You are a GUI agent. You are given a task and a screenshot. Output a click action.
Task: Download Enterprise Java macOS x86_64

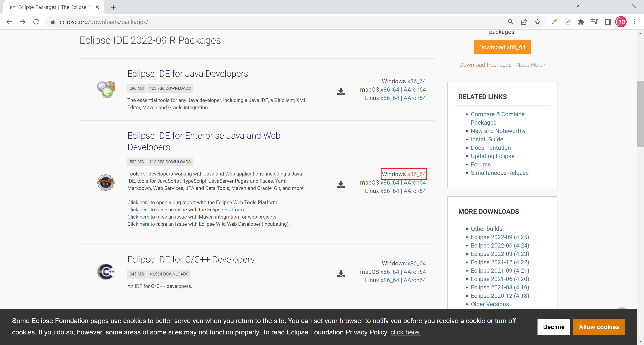click(x=390, y=183)
